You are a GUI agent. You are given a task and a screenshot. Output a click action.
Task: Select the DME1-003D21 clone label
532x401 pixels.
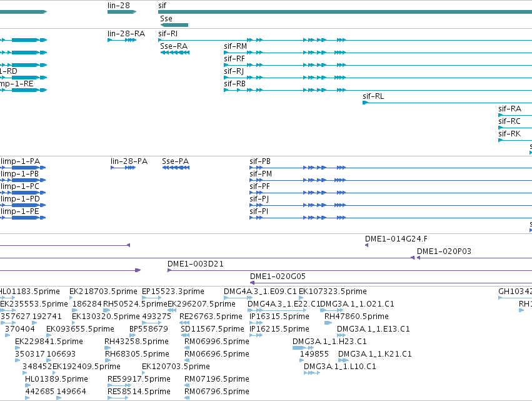(196, 264)
